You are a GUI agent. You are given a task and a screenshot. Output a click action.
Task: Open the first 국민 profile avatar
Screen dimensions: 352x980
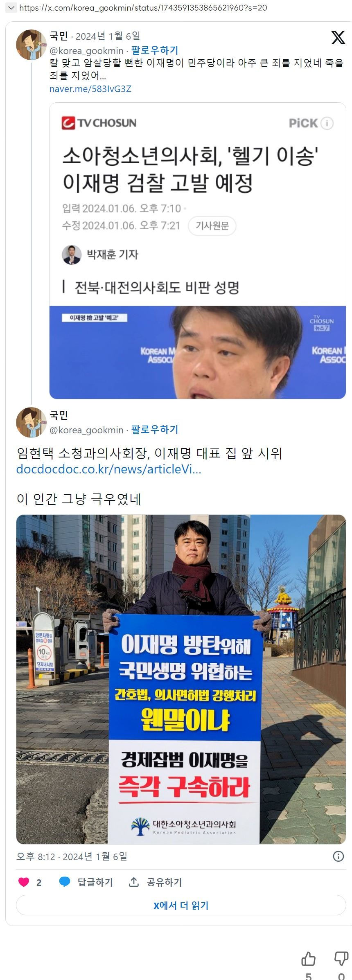click(31, 45)
